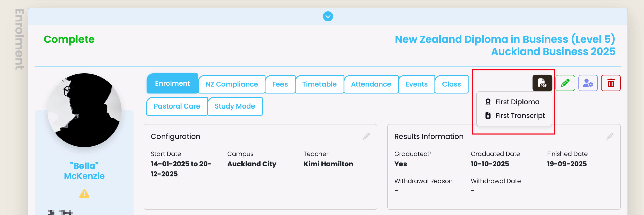Image resolution: width=644 pixels, height=215 pixels.
Task: Open the Pastoral Care tab
Action: click(x=177, y=106)
